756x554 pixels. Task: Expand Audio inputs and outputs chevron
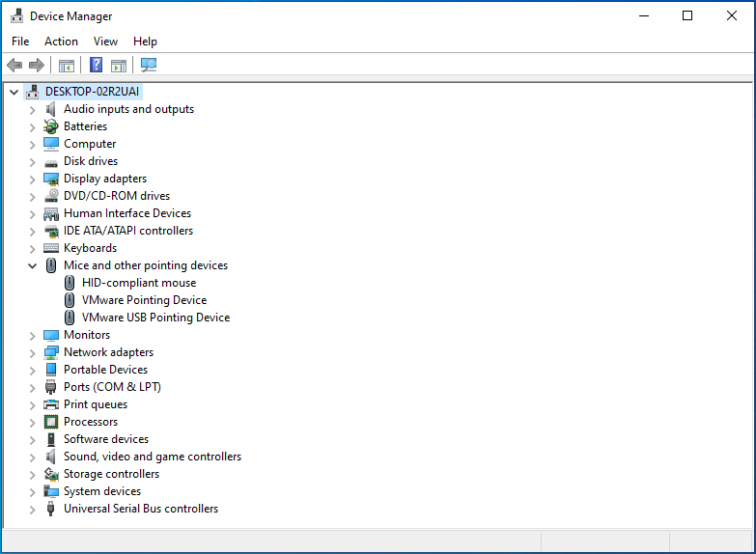point(32,110)
